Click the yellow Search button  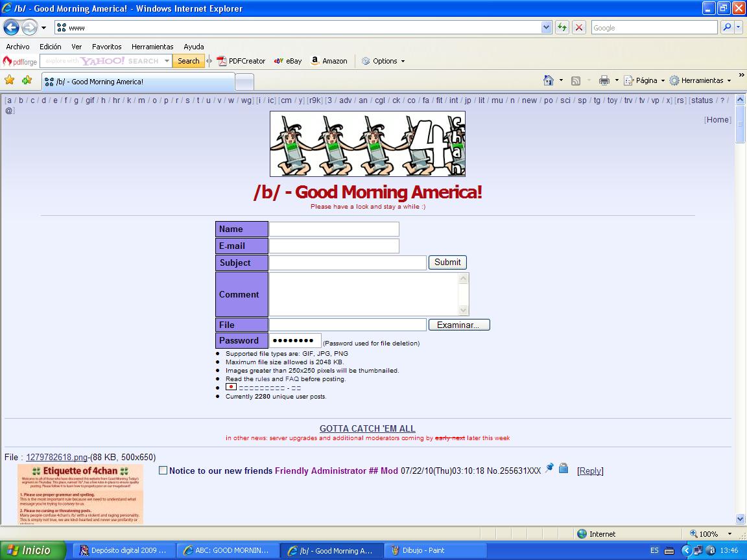click(189, 61)
